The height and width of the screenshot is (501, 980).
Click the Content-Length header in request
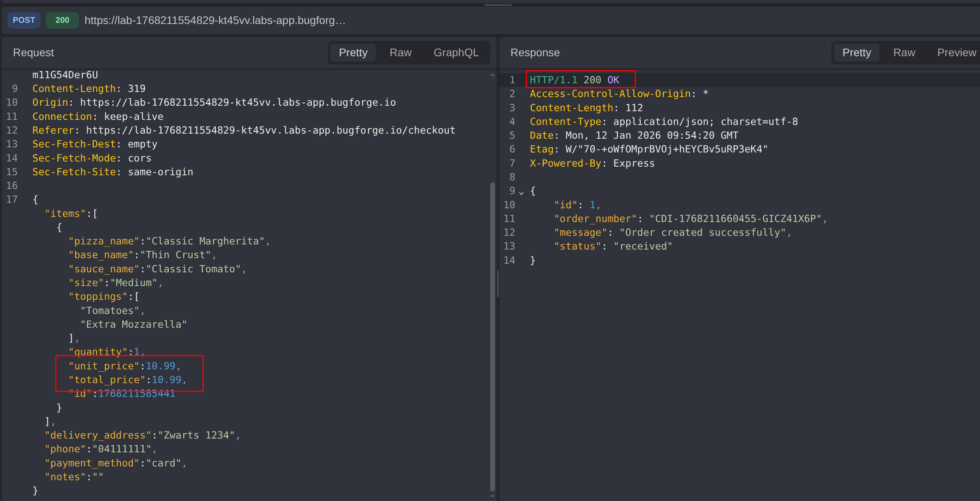point(74,89)
